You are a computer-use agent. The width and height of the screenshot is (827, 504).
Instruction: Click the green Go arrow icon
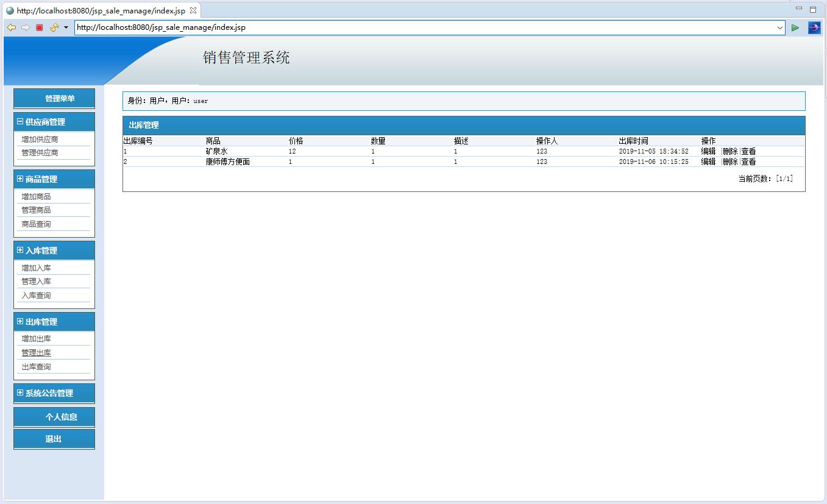pos(795,27)
